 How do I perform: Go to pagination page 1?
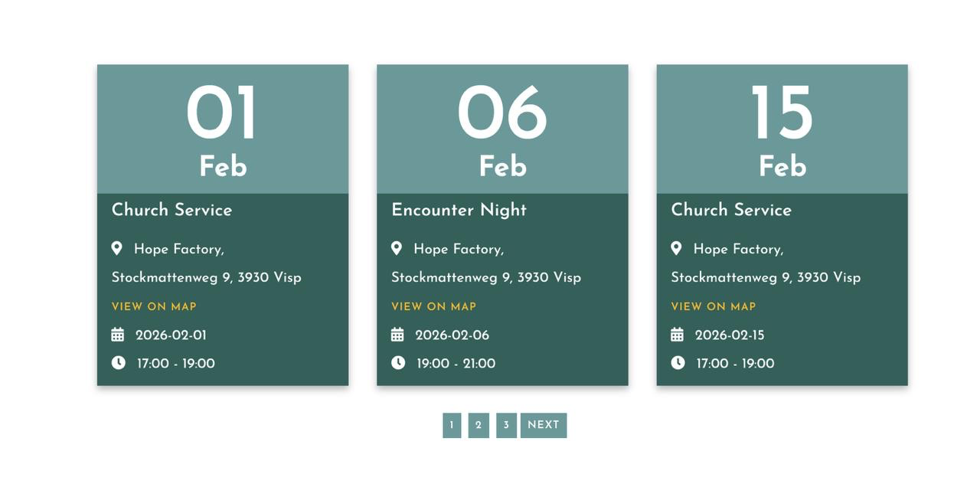pos(452,426)
